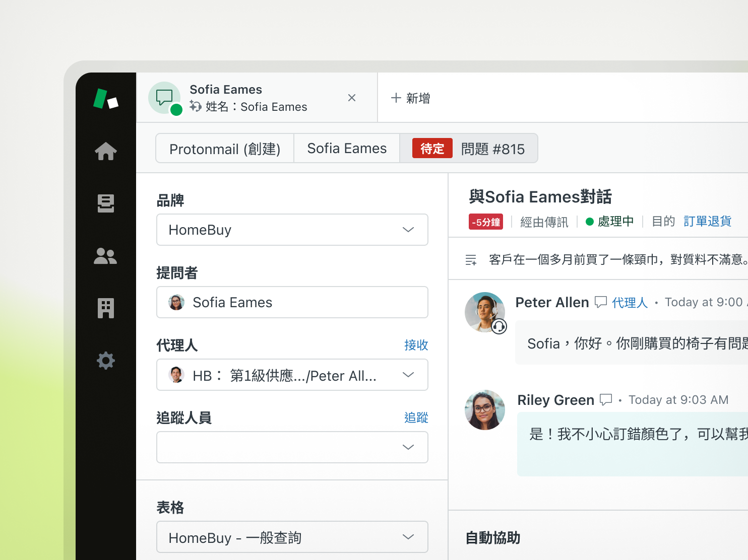Open the Organizations building icon
This screenshot has width=748, height=560.
pos(106,308)
